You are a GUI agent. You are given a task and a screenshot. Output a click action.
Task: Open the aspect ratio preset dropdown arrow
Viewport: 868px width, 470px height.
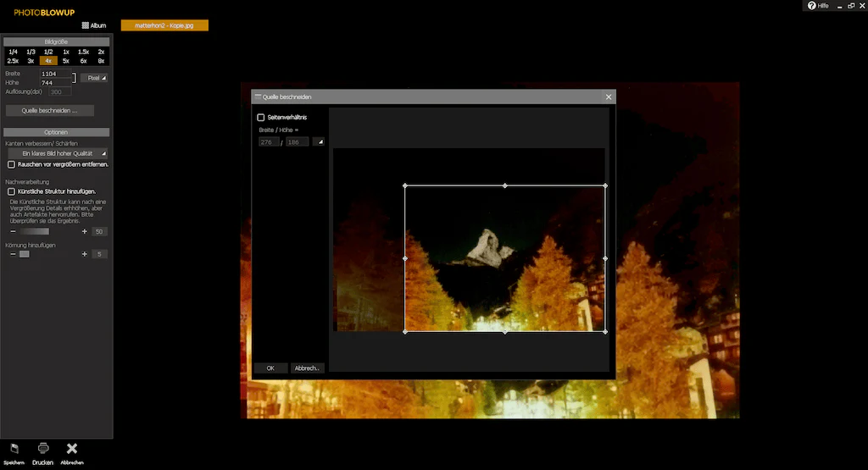point(320,142)
